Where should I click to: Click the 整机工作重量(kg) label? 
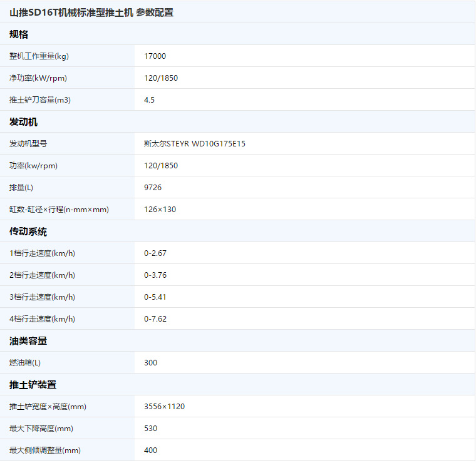39,56
